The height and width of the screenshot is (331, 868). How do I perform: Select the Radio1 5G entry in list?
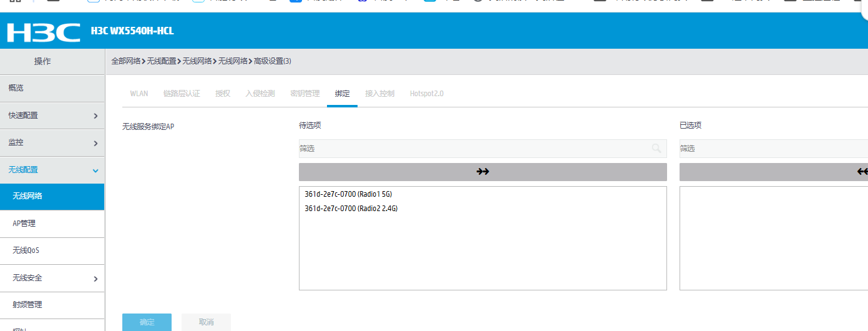348,194
